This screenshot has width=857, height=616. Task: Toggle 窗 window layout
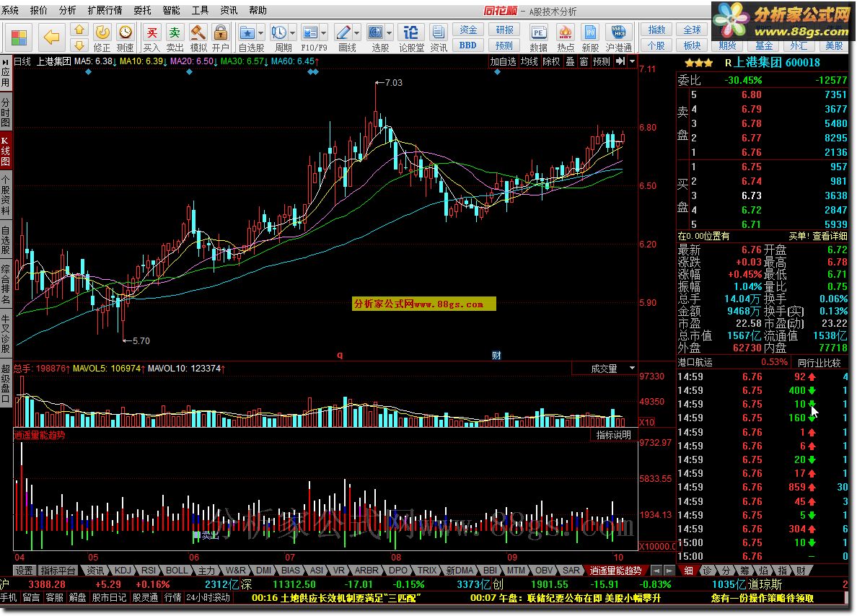(584, 61)
